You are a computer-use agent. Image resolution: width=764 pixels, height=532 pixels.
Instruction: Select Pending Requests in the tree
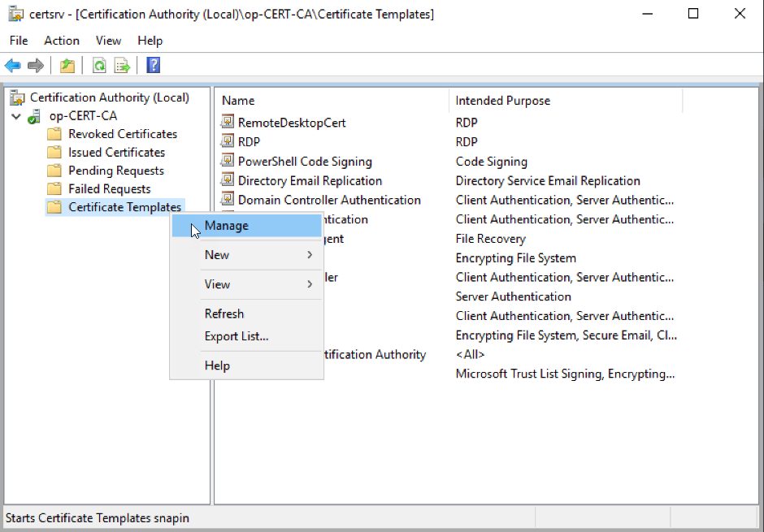pos(116,171)
